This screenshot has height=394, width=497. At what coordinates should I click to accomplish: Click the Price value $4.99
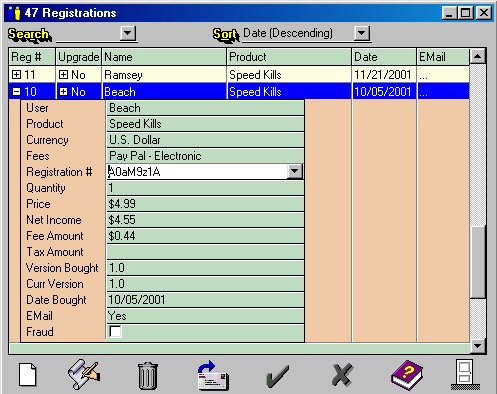pyautogui.click(x=205, y=204)
